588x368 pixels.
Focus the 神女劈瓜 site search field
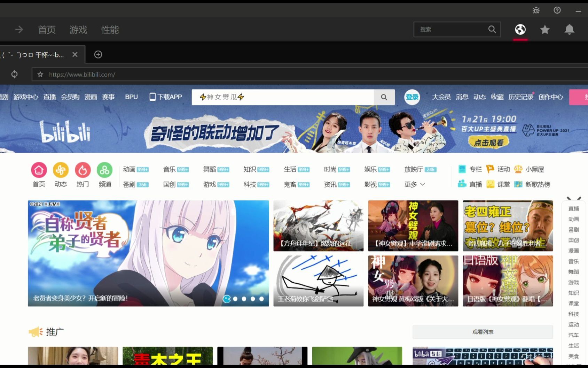point(283,97)
